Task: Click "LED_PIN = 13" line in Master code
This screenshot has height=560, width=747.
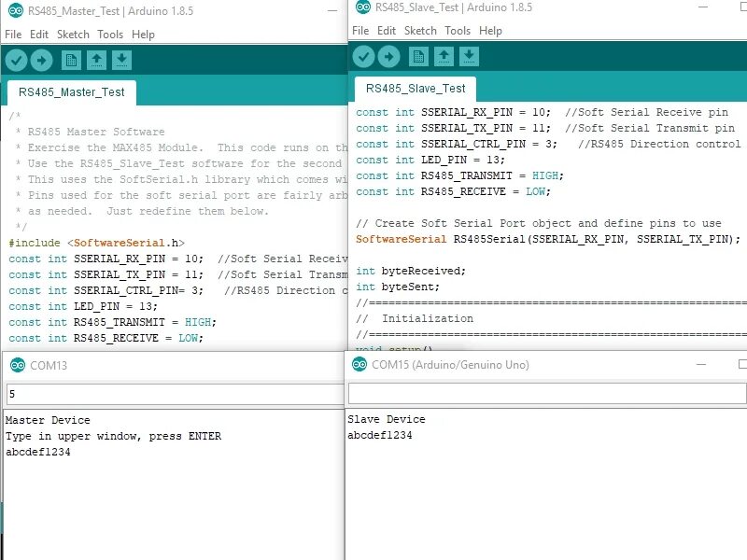Action: (x=83, y=306)
